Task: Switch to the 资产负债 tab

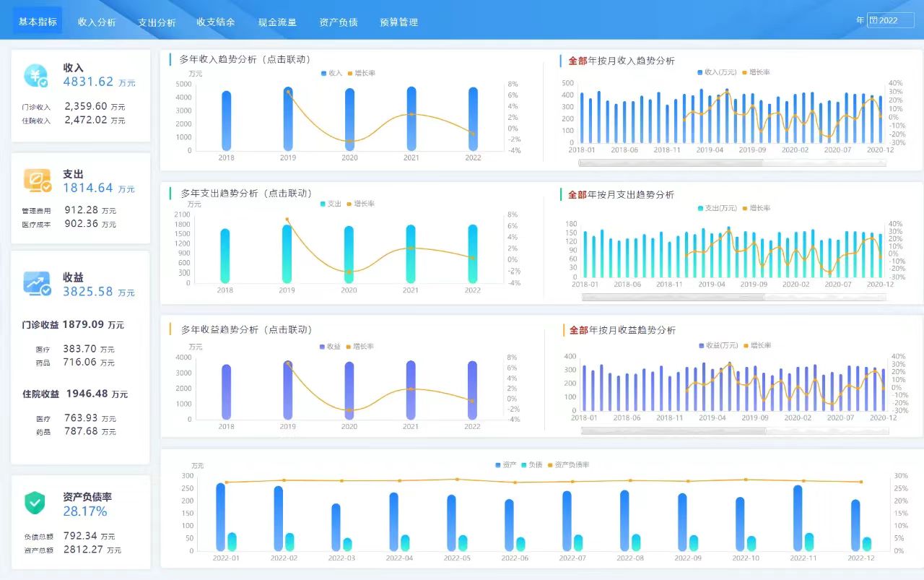Action: [x=339, y=22]
